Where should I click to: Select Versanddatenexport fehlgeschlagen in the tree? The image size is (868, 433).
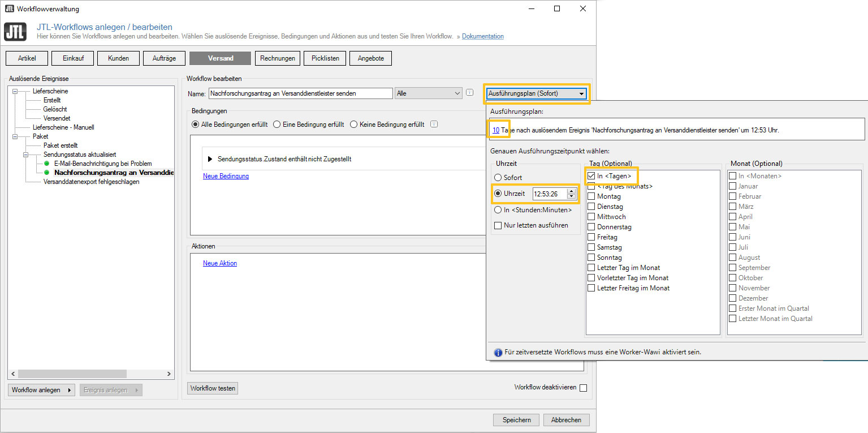91,182
